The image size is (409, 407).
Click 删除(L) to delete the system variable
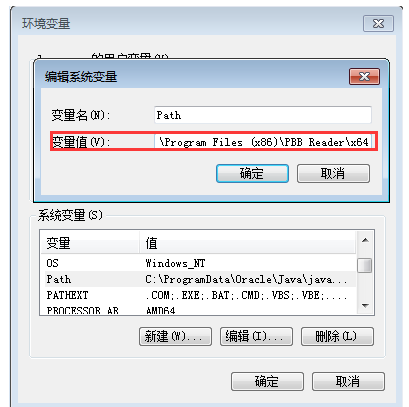tap(337, 336)
